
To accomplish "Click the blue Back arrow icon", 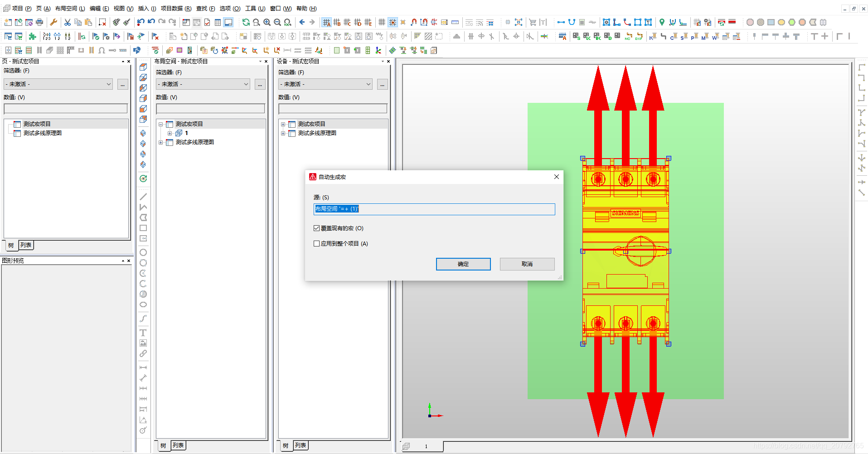I will point(302,22).
